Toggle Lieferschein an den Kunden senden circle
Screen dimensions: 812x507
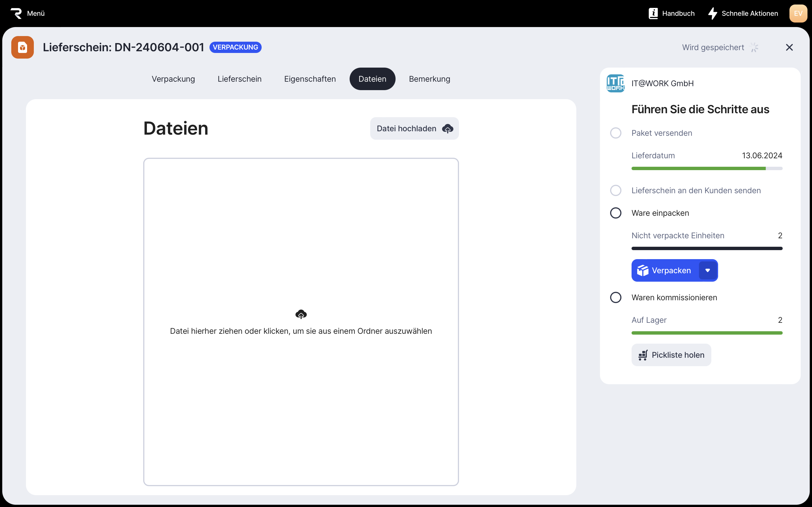click(x=615, y=190)
